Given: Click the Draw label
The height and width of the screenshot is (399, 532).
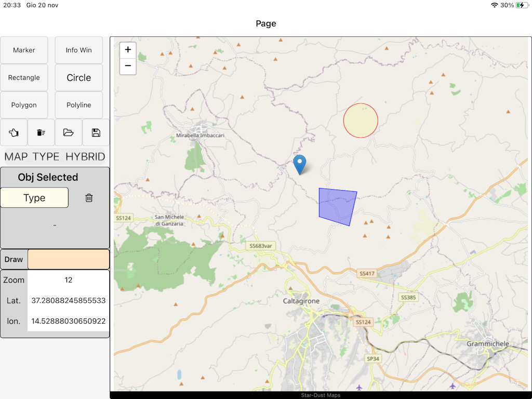Looking at the screenshot, I should coord(14,259).
